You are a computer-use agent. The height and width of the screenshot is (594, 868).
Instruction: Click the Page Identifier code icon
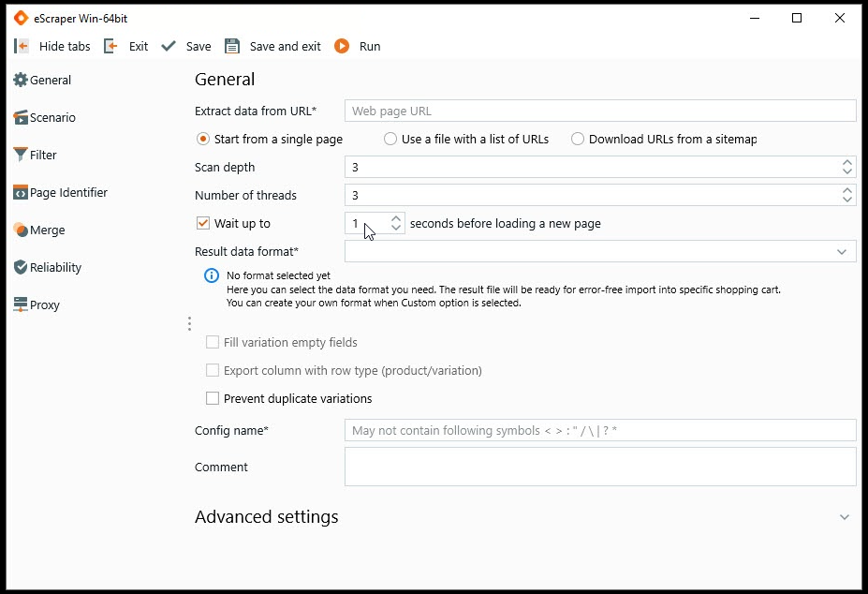coord(21,192)
